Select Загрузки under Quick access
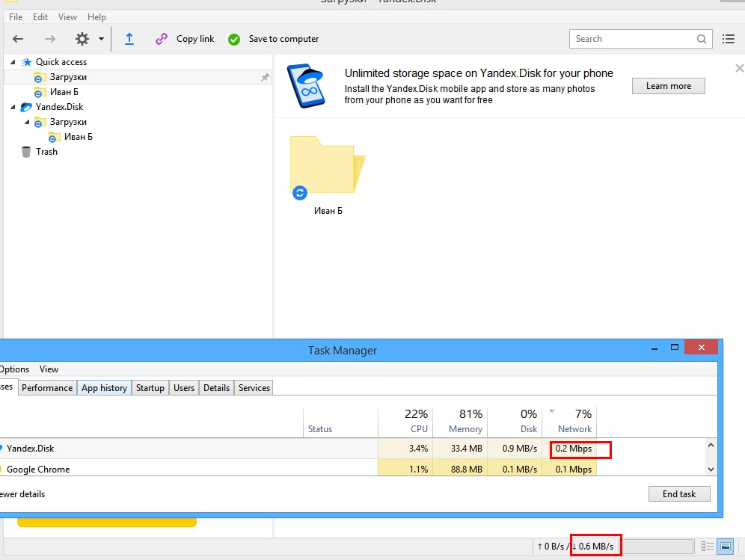 68,77
